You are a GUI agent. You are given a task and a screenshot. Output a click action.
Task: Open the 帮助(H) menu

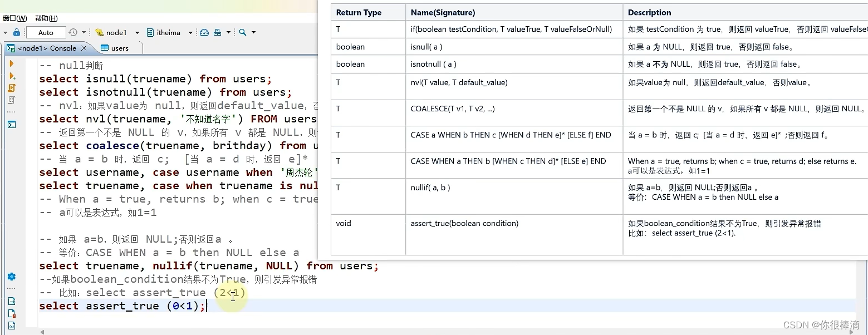tap(46, 18)
